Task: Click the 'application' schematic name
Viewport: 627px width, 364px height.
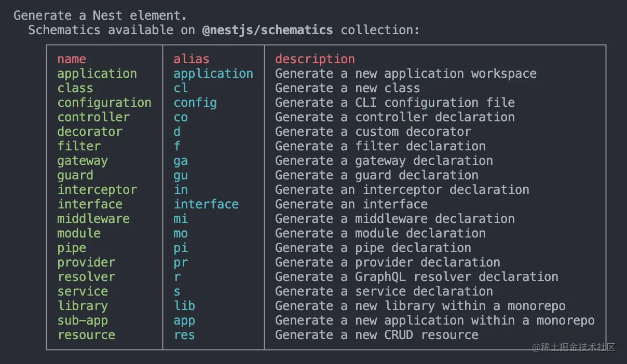Action: (97, 74)
